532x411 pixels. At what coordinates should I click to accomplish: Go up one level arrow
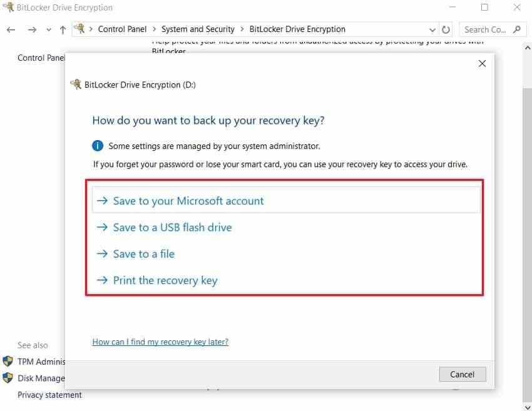coord(63,30)
